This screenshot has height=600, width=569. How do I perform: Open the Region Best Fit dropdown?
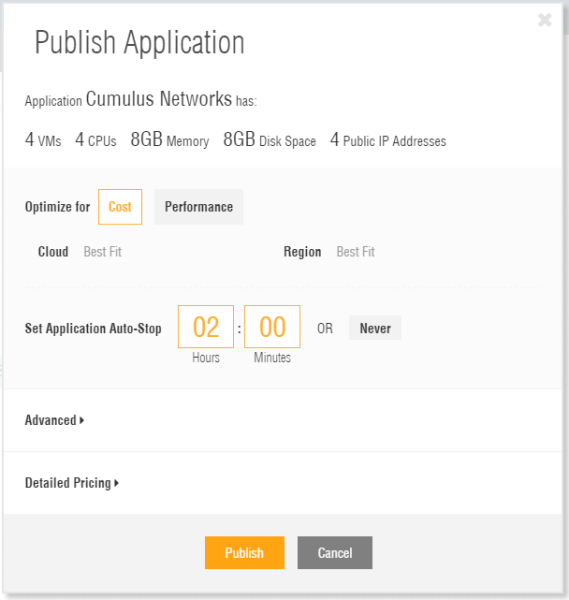(355, 252)
